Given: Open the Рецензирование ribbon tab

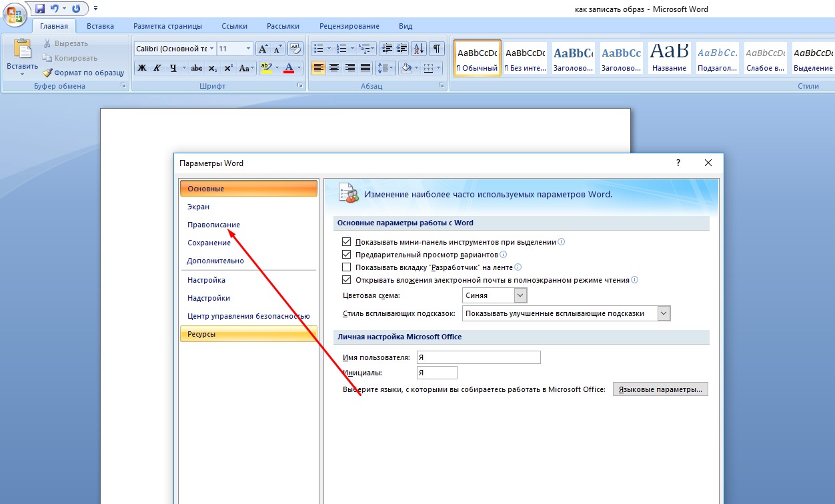Looking at the screenshot, I should [349, 26].
